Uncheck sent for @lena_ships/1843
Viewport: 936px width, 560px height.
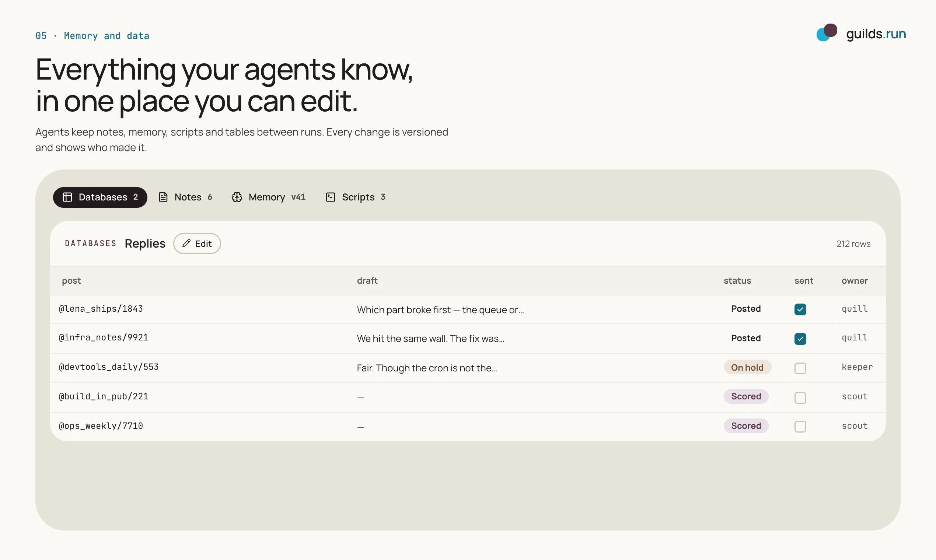(x=800, y=309)
